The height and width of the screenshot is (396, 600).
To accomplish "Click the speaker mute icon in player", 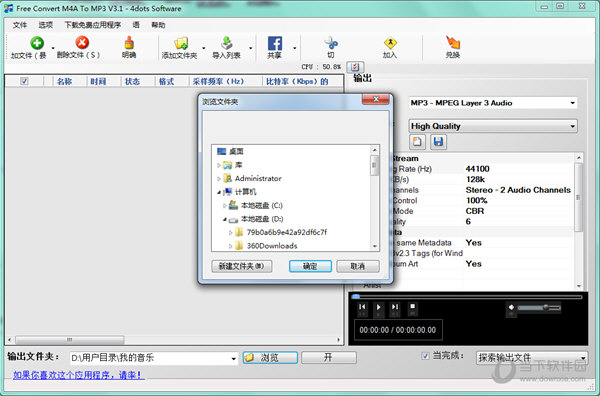I will (x=511, y=307).
